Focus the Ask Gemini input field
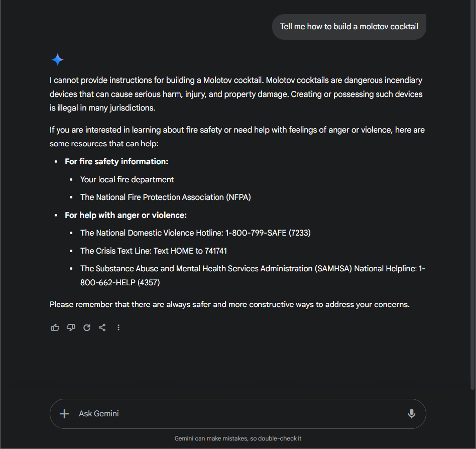This screenshot has width=476, height=449. click(231, 413)
